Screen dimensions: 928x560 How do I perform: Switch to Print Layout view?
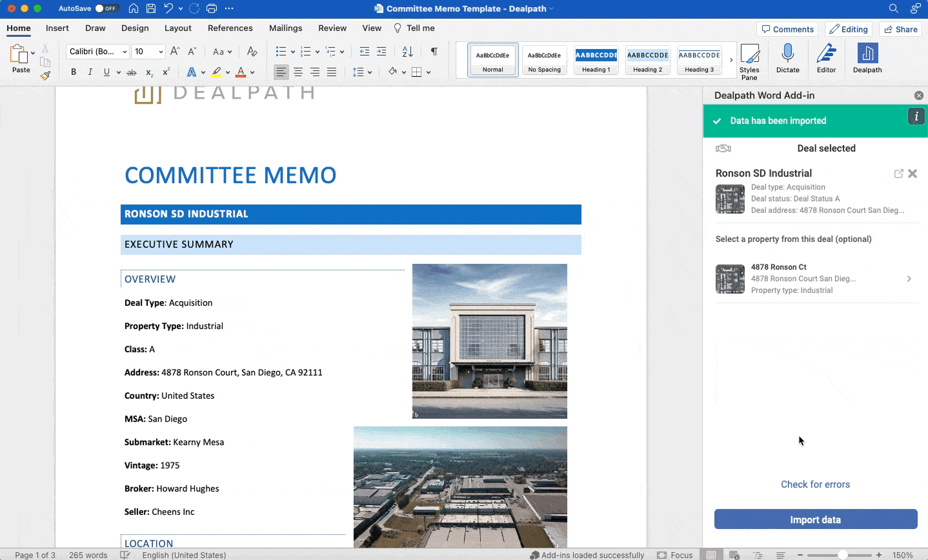tap(711, 555)
